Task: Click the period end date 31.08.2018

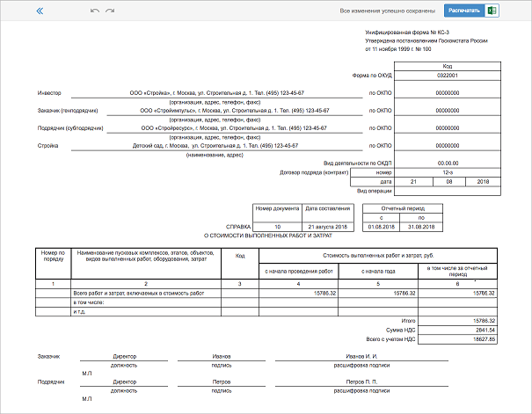Action: tap(420, 226)
